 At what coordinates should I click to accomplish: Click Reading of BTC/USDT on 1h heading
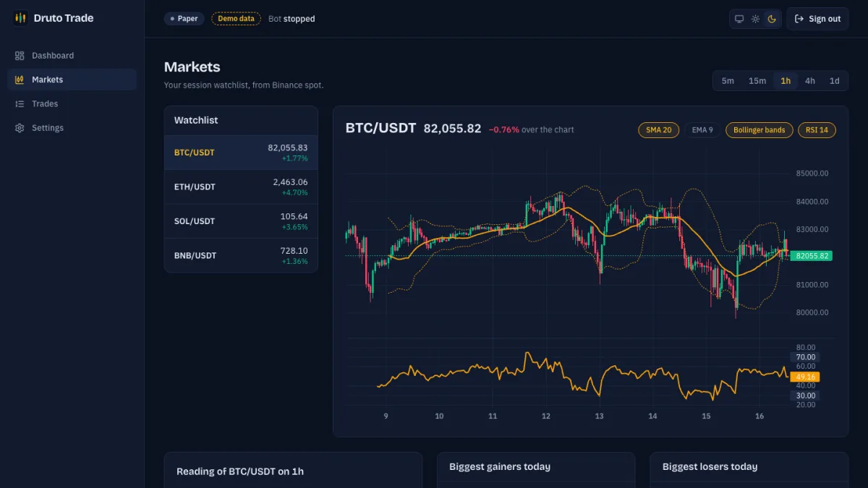click(x=240, y=471)
